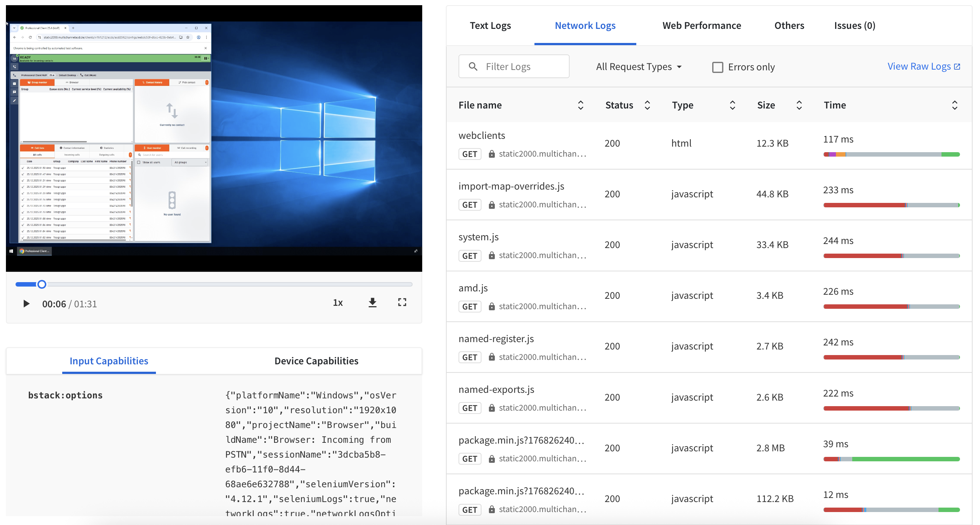The image size is (980, 525).
Task: Play the session video recording
Action: coord(26,304)
